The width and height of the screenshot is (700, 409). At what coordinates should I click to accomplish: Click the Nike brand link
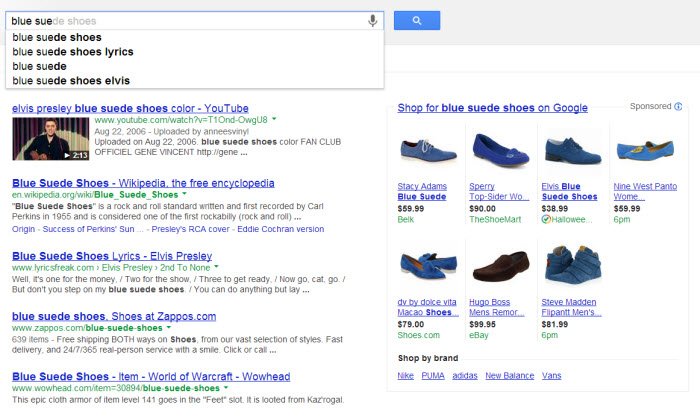tap(405, 376)
